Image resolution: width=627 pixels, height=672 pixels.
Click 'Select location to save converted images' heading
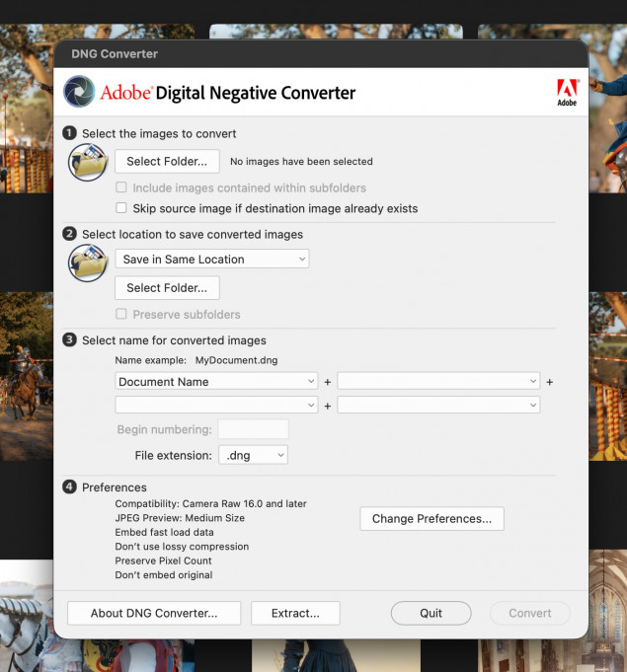click(x=193, y=234)
